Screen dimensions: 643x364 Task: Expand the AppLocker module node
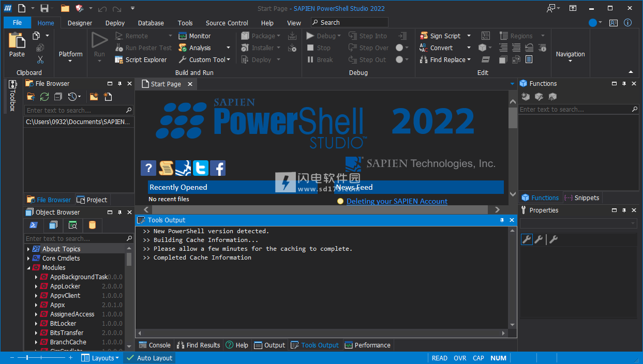coord(36,286)
